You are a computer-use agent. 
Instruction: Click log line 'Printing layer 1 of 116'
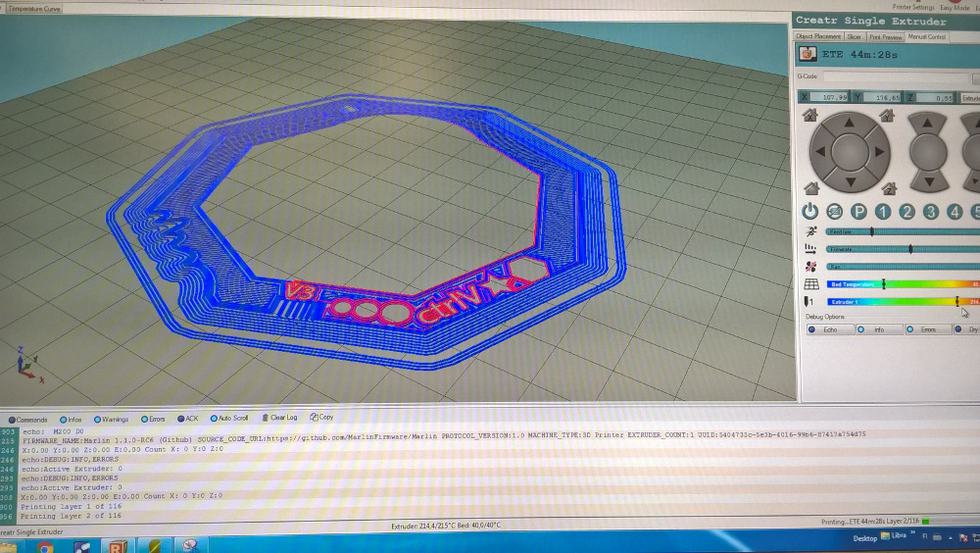(71, 507)
